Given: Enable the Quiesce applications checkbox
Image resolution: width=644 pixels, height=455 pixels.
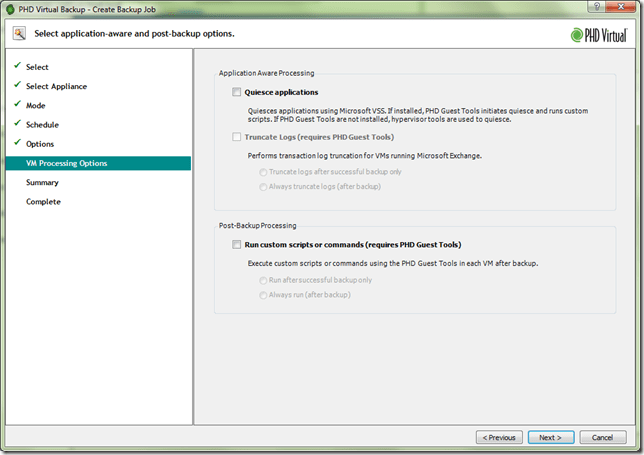Looking at the screenshot, I should pyautogui.click(x=237, y=92).
